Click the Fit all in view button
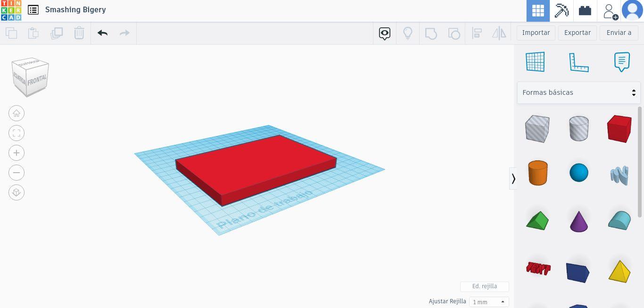Viewport: 644px width, 308px height. coord(17,133)
